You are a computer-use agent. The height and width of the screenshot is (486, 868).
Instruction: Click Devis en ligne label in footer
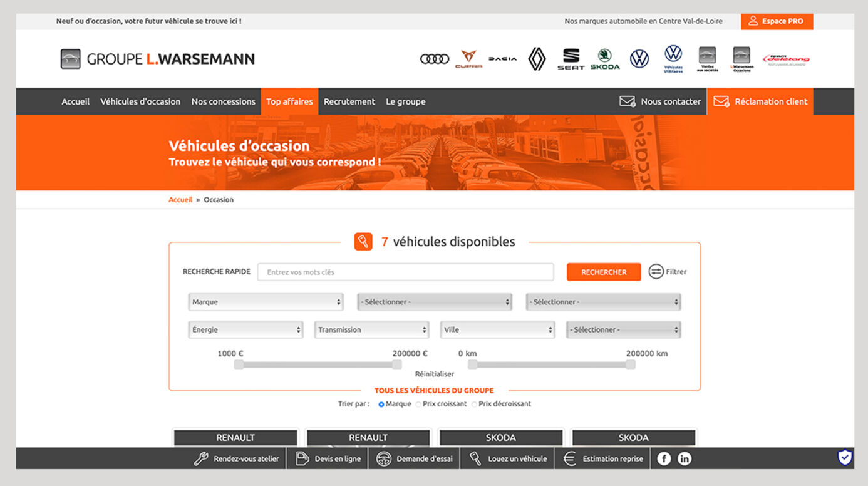click(338, 458)
